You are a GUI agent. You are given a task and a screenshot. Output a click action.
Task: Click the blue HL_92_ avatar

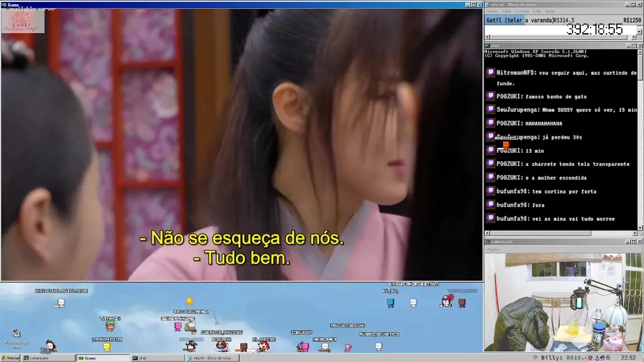pyautogui.click(x=390, y=303)
